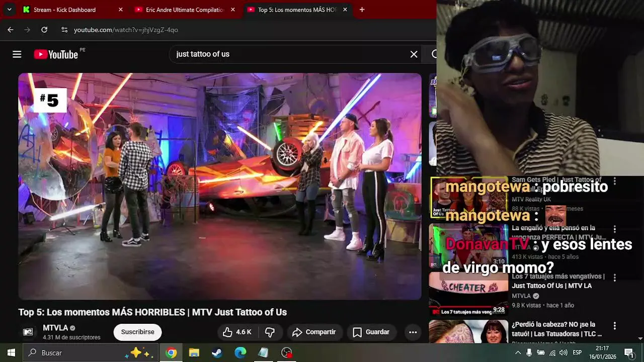The width and height of the screenshot is (644, 362).
Task: Open Chrome from the taskbar
Action: click(x=171, y=353)
